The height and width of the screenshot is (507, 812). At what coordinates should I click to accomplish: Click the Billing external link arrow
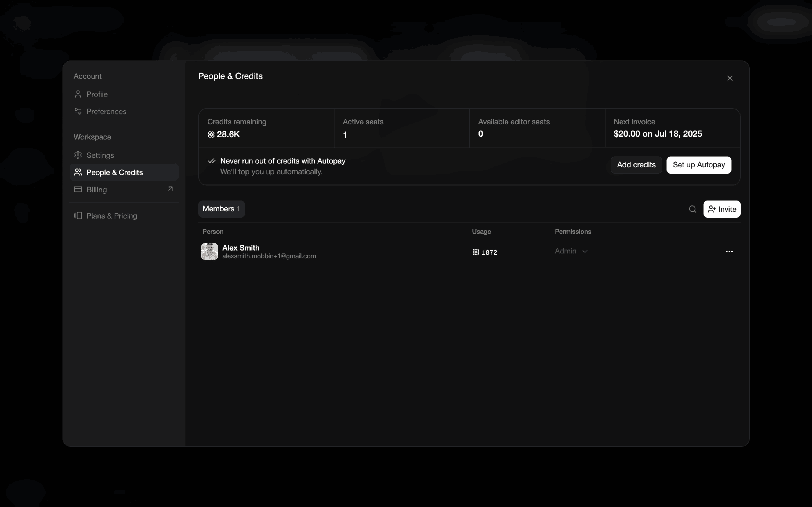(170, 189)
